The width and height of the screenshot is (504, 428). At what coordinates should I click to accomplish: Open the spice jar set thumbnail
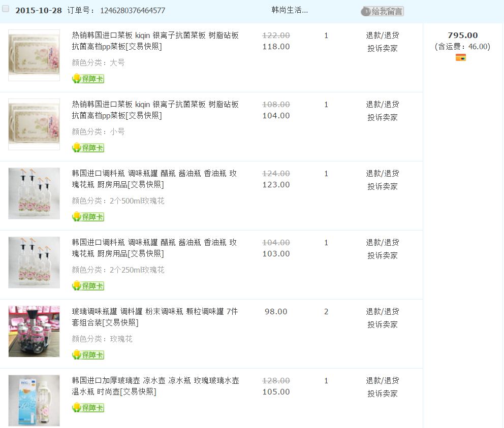click(34, 331)
